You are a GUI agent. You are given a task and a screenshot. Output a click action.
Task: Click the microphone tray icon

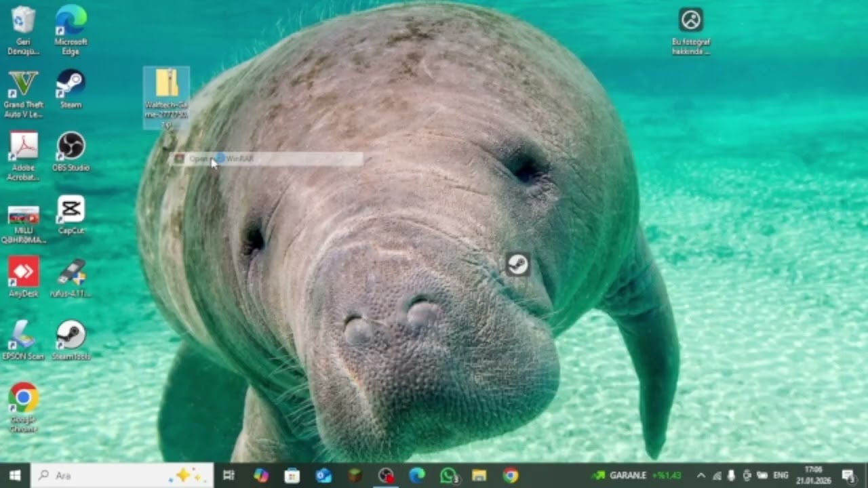732,476
